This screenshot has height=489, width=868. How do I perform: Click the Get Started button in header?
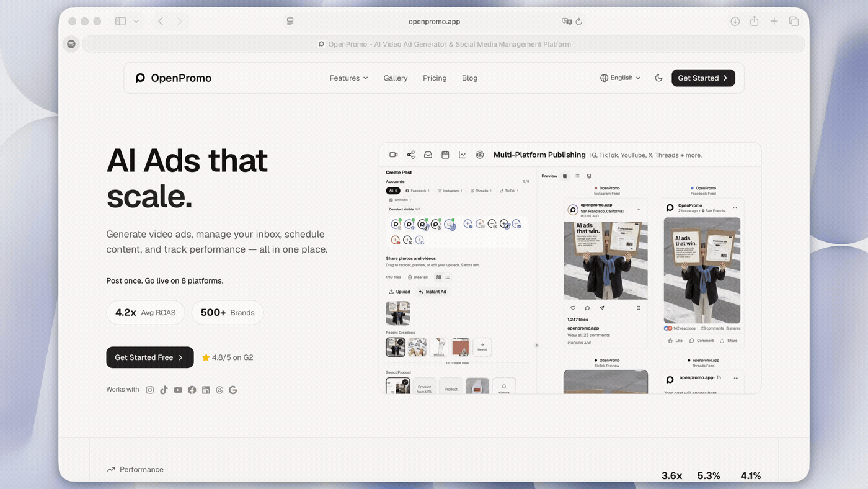[703, 78]
